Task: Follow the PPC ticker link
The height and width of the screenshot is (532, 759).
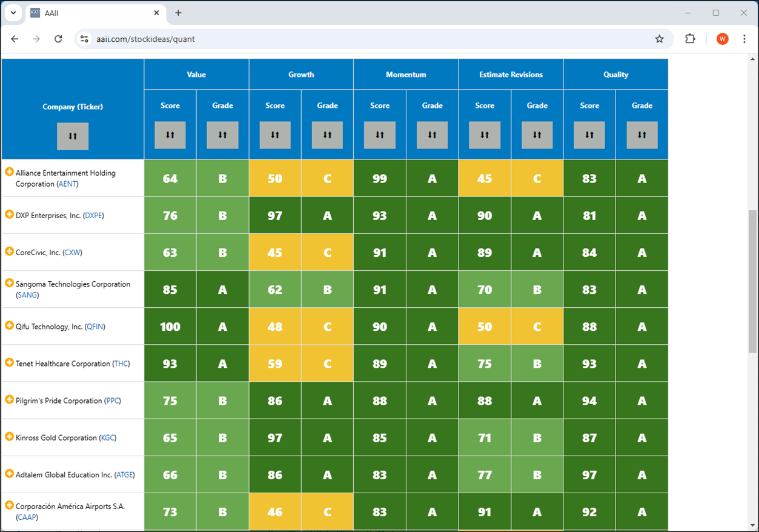Action: [x=113, y=401]
